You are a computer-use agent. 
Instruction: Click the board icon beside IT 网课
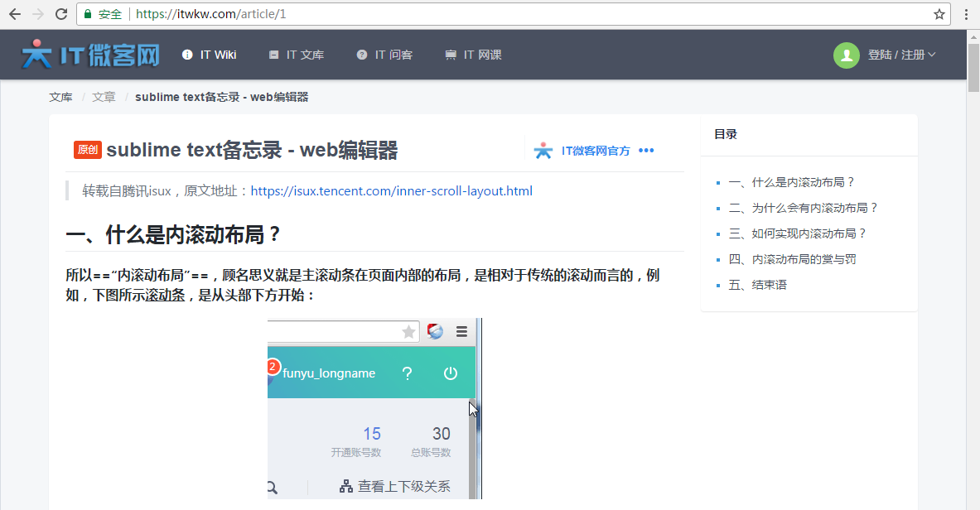(451, 55)
